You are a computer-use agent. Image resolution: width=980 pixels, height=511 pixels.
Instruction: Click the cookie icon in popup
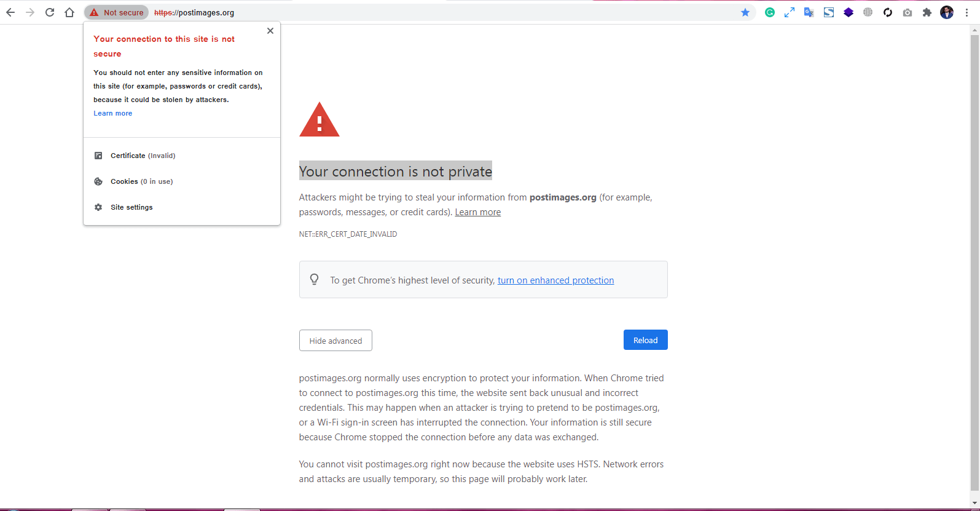(x=98, y=181)
